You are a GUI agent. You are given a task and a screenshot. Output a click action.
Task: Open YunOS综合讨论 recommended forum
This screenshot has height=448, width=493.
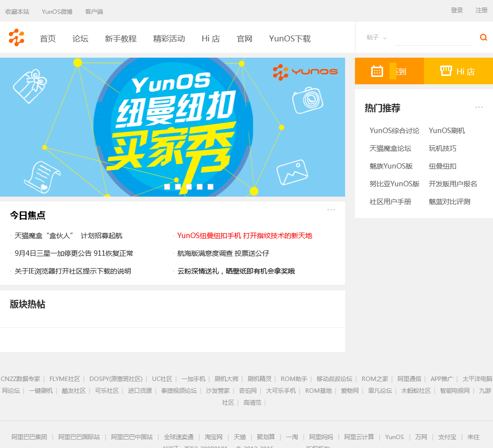(394, 131)
